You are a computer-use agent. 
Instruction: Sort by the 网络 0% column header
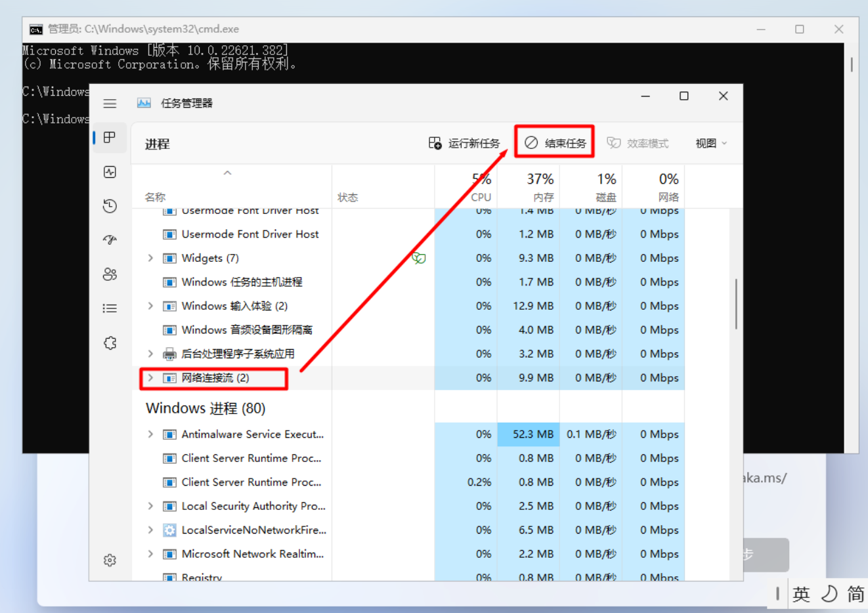[653, 186]
